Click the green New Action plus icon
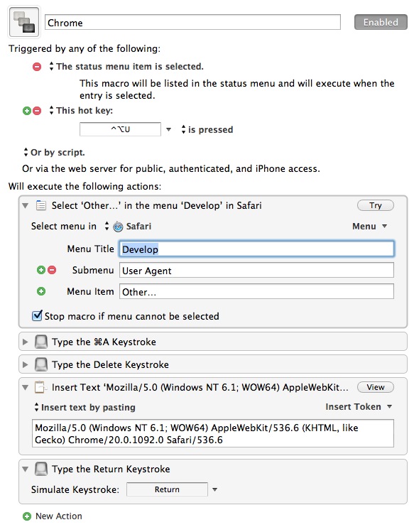414x532 pixels. (x=26, y=516)
